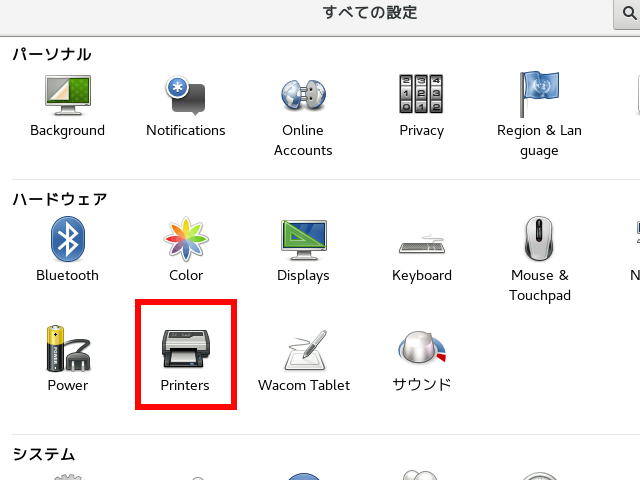Click the gear icon under システム
The image size is (640, 480).
pos(67,476)
